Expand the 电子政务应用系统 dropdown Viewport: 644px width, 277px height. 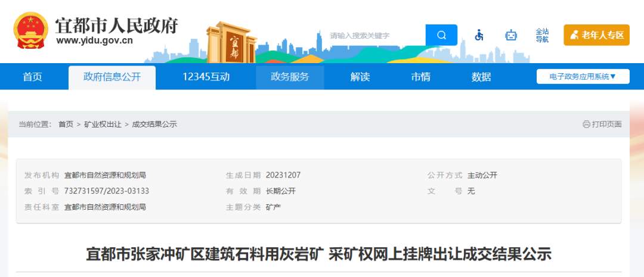583,76
